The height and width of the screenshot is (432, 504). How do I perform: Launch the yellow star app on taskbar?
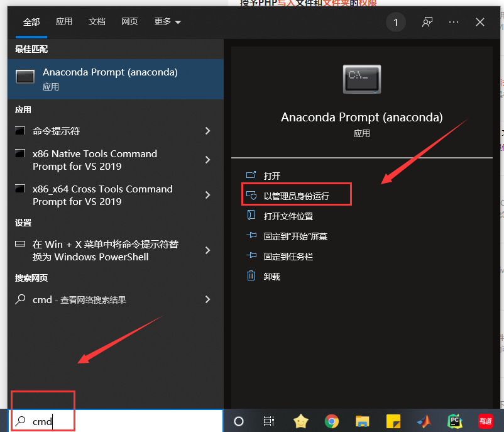(x=301, y=421)
